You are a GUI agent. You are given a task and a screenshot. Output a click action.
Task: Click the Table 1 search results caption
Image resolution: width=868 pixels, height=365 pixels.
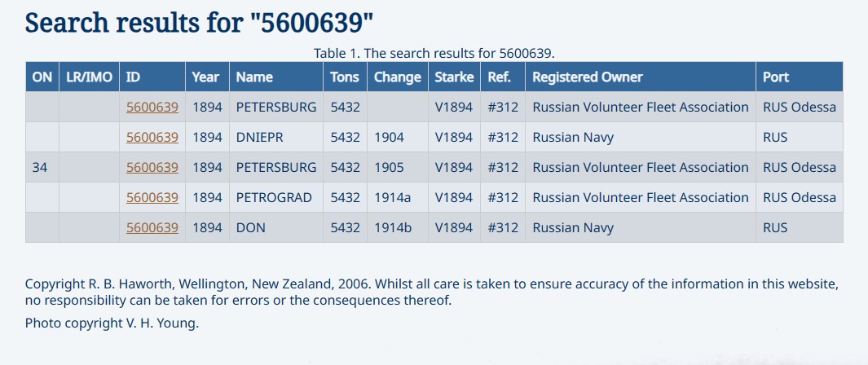(434, 54)
